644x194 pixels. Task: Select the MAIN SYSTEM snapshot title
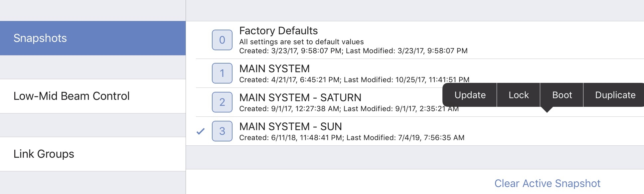(x=274, y=69)
